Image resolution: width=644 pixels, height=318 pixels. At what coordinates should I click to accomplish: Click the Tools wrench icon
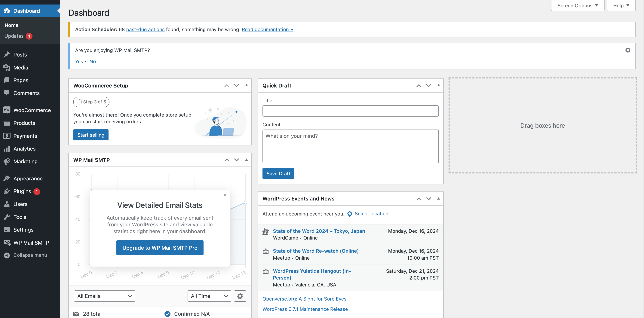tap(7, 217)
